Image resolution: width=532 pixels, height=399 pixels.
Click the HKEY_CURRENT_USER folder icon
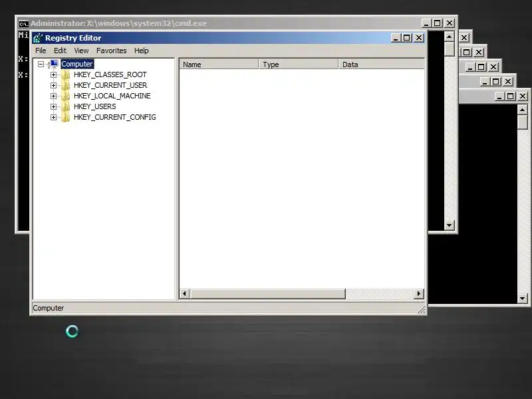tap(65, 85)
